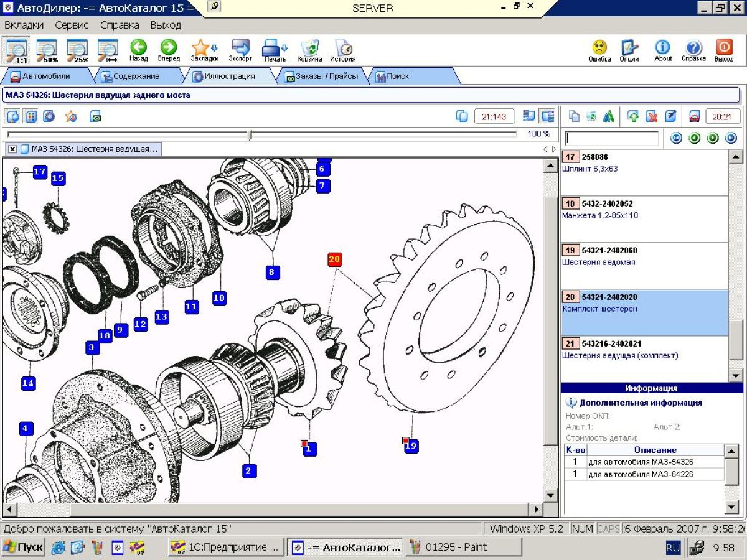Click the Экспорт export icon
The height and width of the screenshot is (560, 747).
point(240,50)
